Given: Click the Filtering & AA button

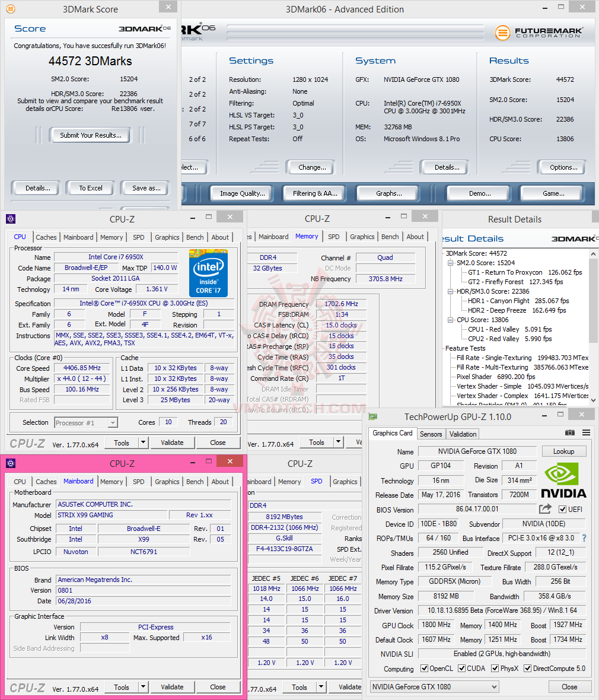Looking at the screenshot, I should [x=315, y=193].
